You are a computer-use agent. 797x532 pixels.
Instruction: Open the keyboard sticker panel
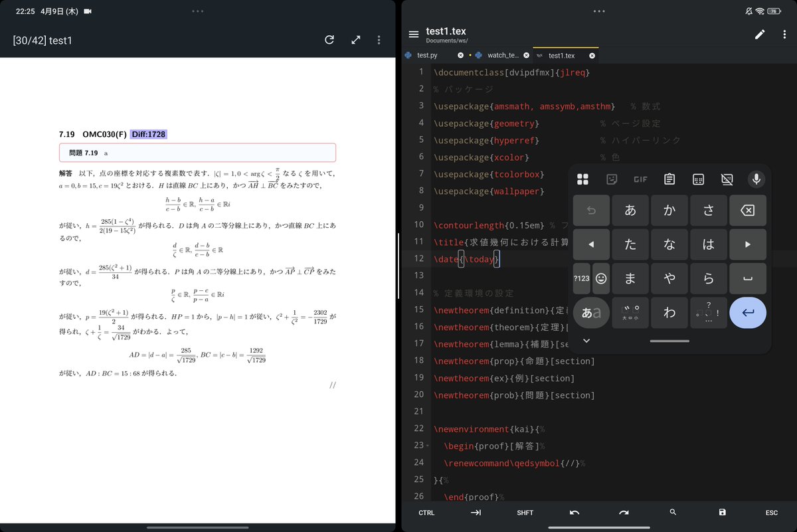coord(612,179)
